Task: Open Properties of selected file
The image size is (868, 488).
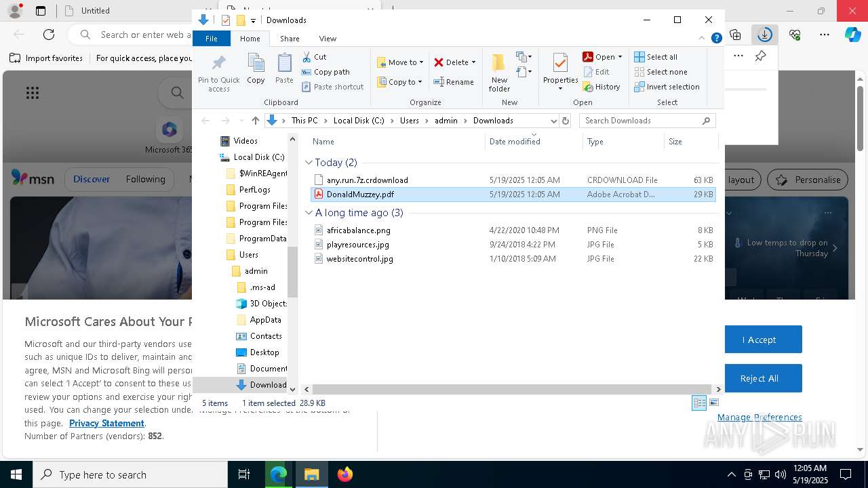Action: (x=560, y=72)
